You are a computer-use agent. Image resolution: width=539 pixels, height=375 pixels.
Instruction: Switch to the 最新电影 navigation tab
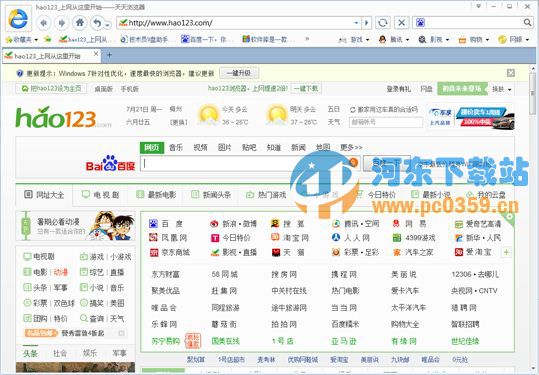coord(156,195)
